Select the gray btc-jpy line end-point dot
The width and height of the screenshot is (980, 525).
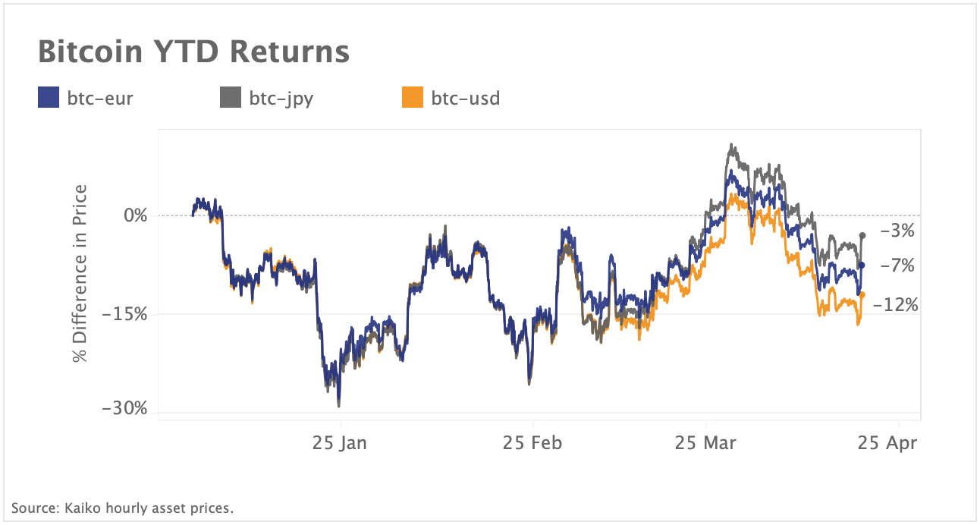862,235
